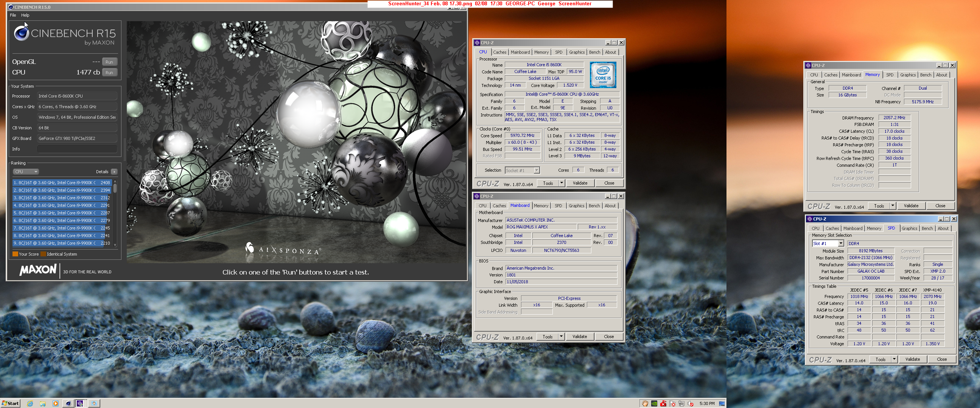Click CPU-Z title icon in CPU tab window
This screenshot has height=408, width=980.
coord(477,43)
